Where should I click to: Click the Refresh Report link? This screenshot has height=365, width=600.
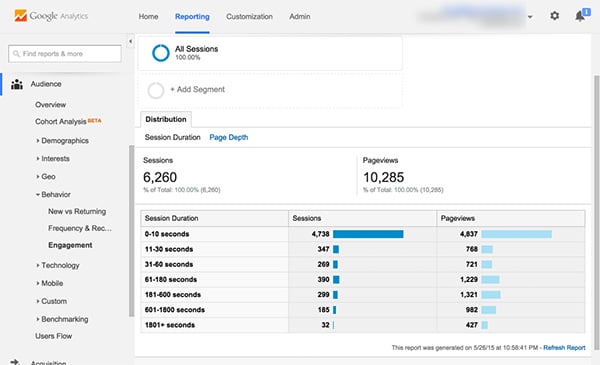[x=564, y=347]
